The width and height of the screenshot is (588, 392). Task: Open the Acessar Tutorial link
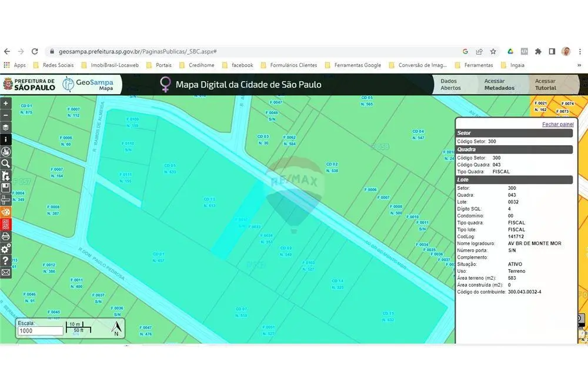(545, 85)
